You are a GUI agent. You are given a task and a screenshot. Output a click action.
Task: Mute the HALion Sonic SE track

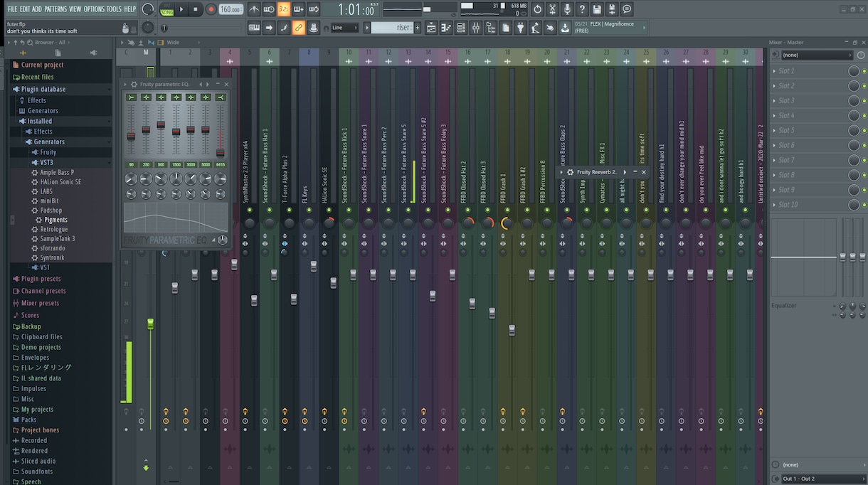point(329,210)
